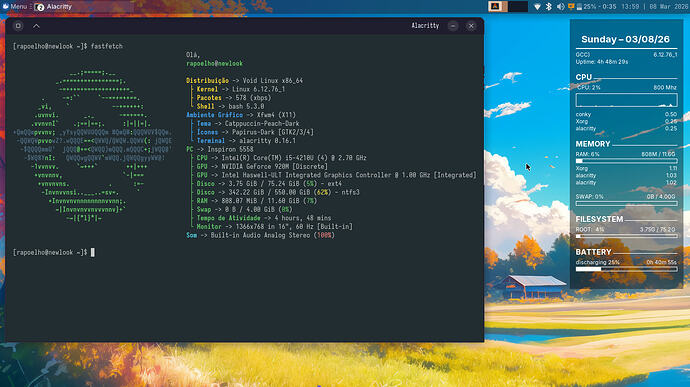The height and width of the screenshot is (387, 690).
Task: Switch to workspace one in the pager
Action: pyautogui.click(x=498, y=7)
